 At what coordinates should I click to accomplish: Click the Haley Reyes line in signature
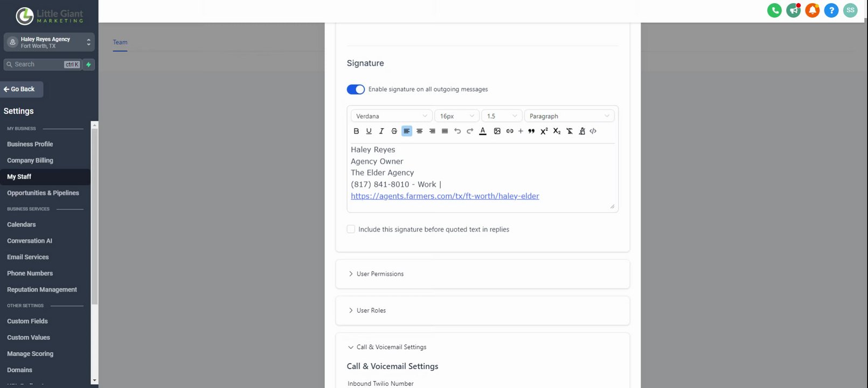pyautogui.click(x=373, y=150)
